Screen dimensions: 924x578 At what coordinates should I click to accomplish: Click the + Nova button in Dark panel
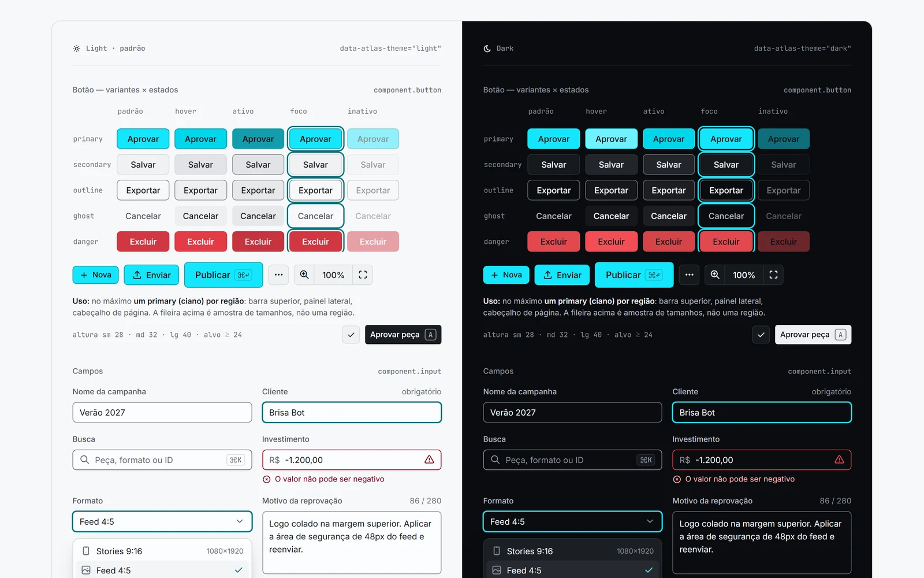(506, 275)
